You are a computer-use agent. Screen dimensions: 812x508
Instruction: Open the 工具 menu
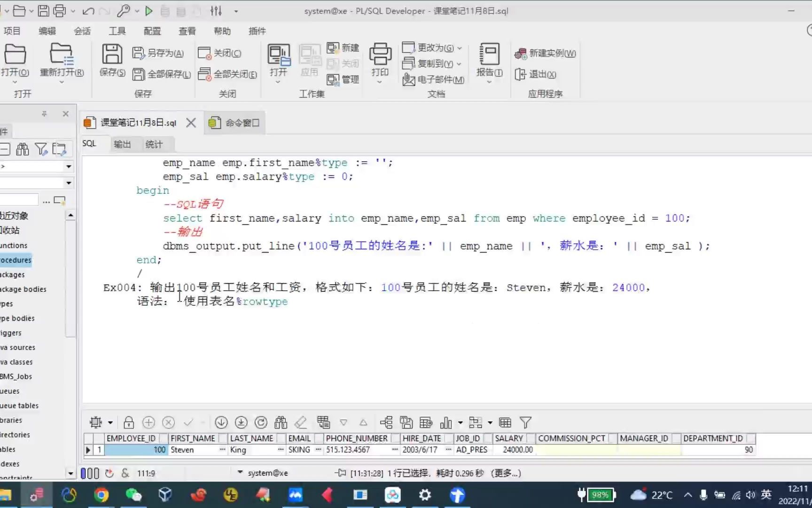[x=117, y=31]
